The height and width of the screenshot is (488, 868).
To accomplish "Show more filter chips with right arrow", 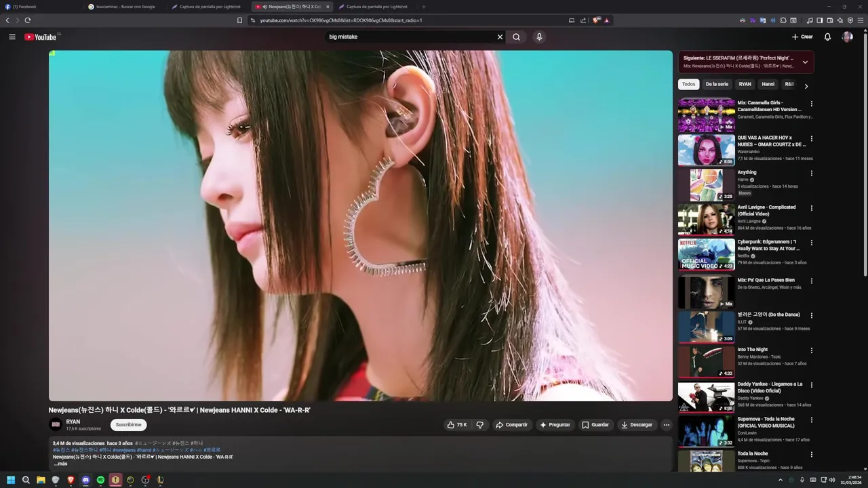I will [x=806, y=86].
